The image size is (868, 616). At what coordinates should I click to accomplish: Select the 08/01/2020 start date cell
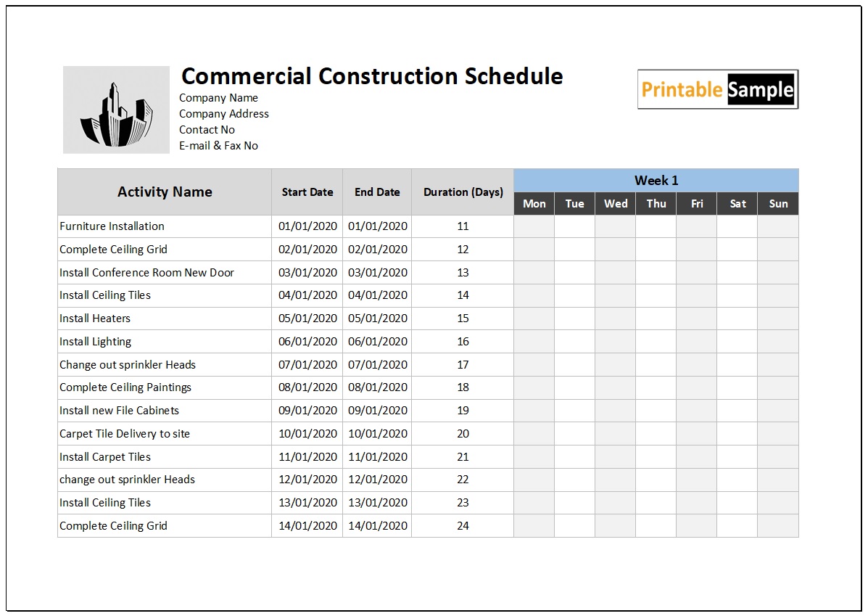[x=307, y=387]
